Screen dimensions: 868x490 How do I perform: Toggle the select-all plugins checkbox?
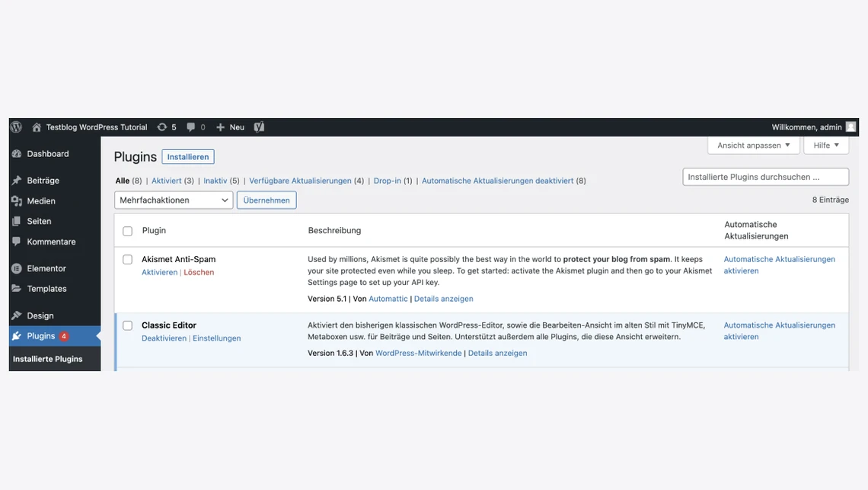(x=127, y=230)
